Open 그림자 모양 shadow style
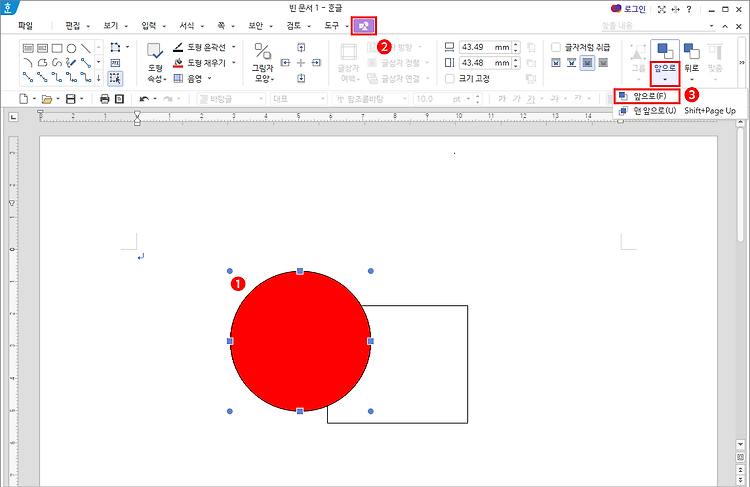Viewport: 750px width, 487px height. tap(262, 63)
